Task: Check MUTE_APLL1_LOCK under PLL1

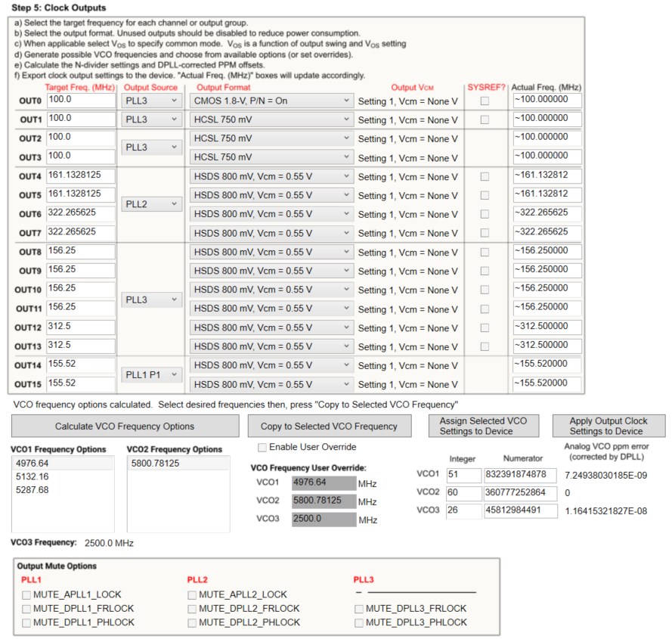Action: (x=26, y=594)
